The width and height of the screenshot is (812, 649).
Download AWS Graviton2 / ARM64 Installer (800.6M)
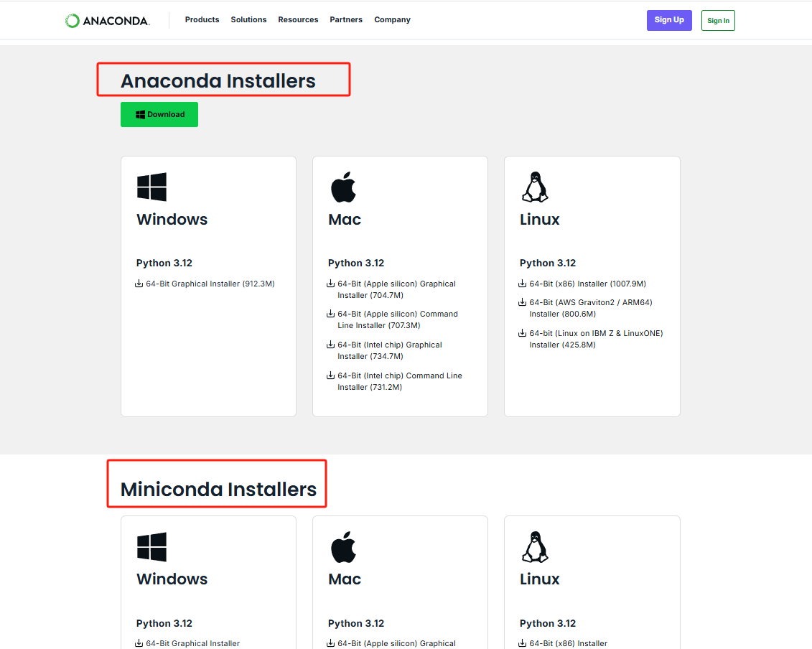pos(591,308)
